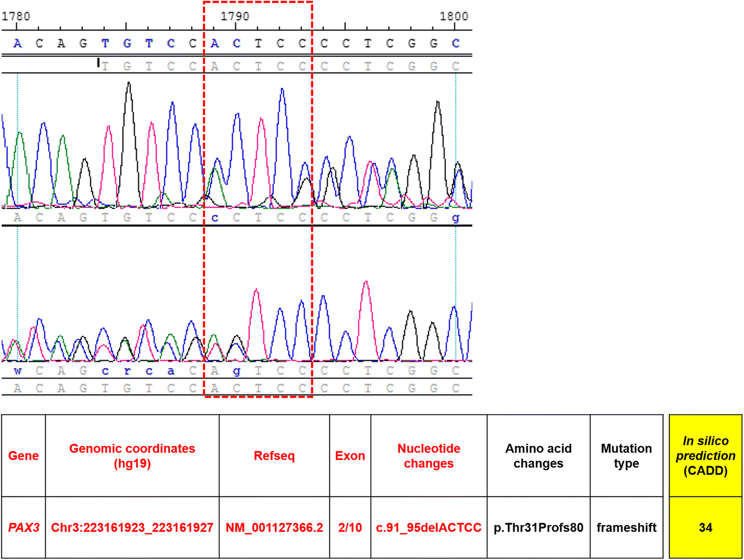Click the 1800 position label on the ruler

(454, 16)
